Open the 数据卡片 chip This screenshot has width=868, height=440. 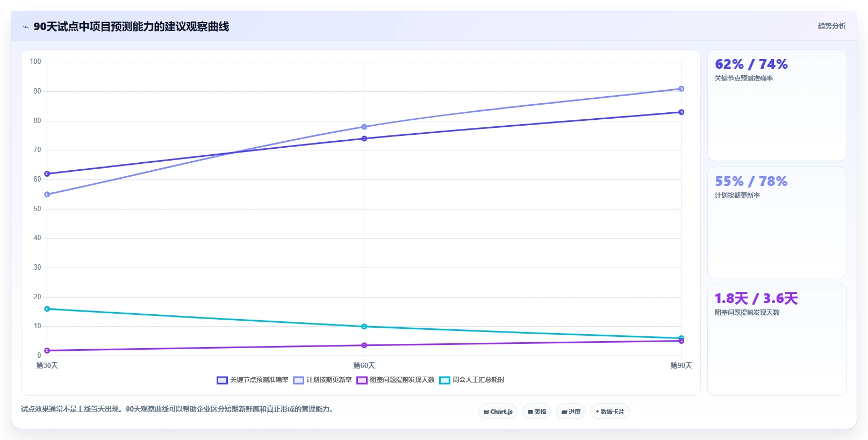click(x=610, y=412)
